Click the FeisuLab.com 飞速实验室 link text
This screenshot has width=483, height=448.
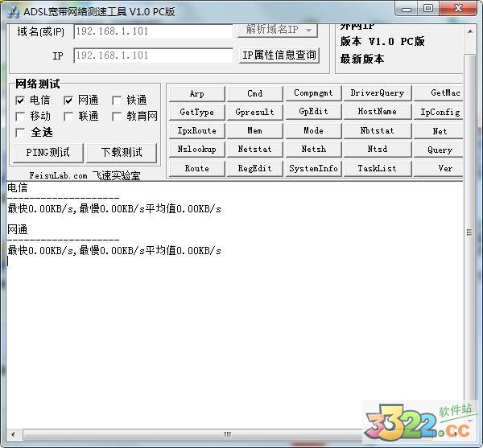85,175
